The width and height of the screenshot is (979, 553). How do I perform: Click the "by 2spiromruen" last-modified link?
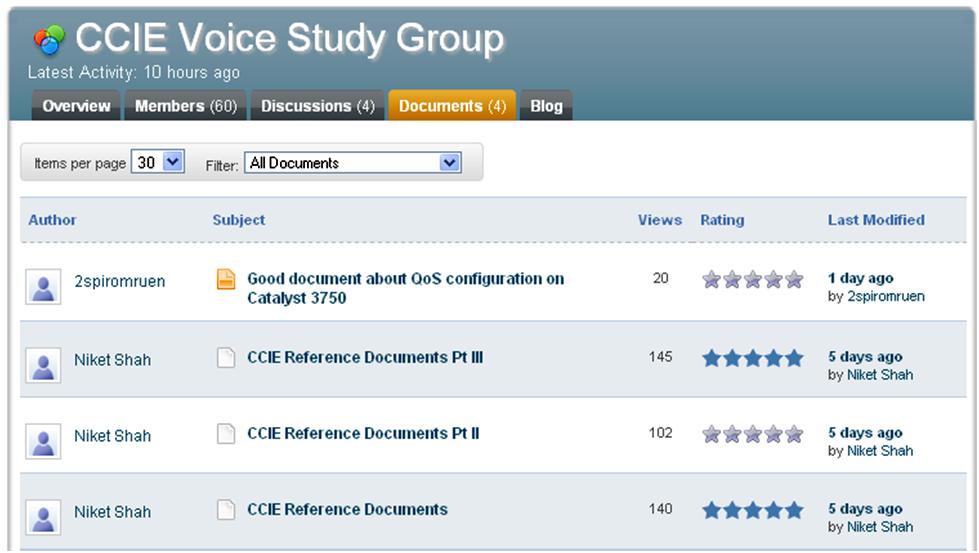(876, 296)
